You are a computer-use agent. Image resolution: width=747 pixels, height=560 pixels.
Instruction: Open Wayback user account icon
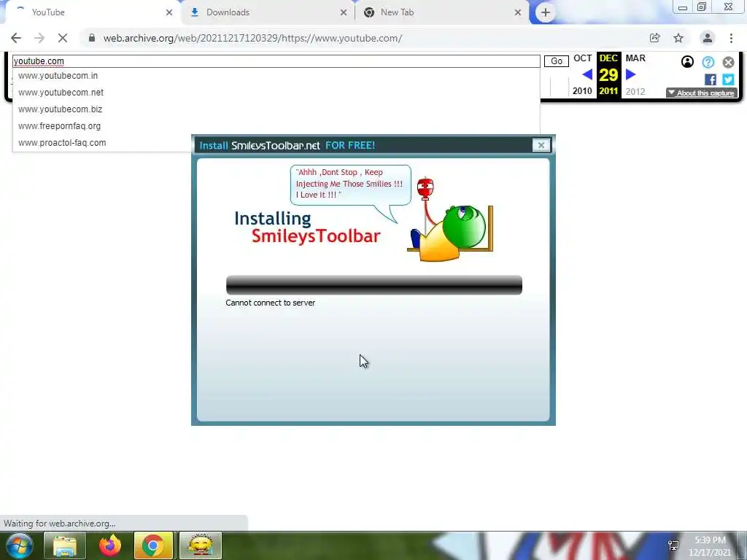[687, 62]
